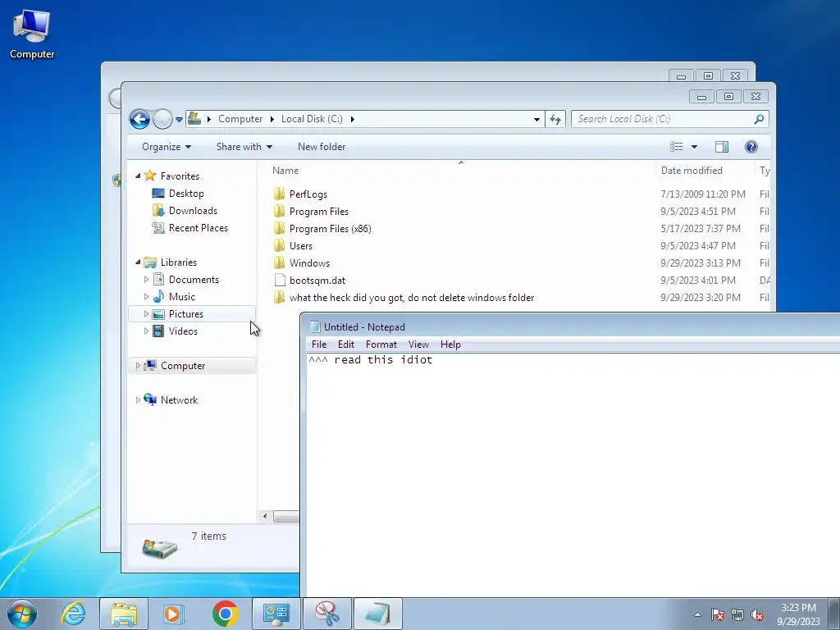Show hidden system tray icons arrow
Screen dimensions: 840x630
pyautogui.click(x=697, y=614)
